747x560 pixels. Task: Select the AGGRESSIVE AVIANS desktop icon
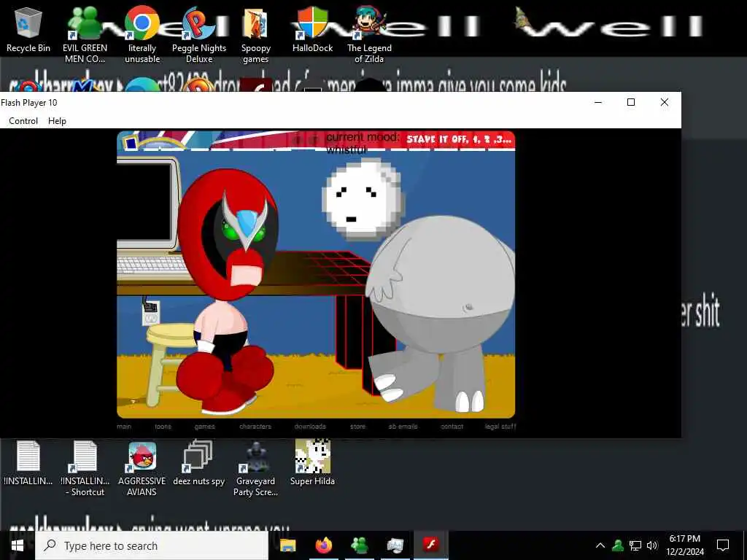tap(142, 469)
